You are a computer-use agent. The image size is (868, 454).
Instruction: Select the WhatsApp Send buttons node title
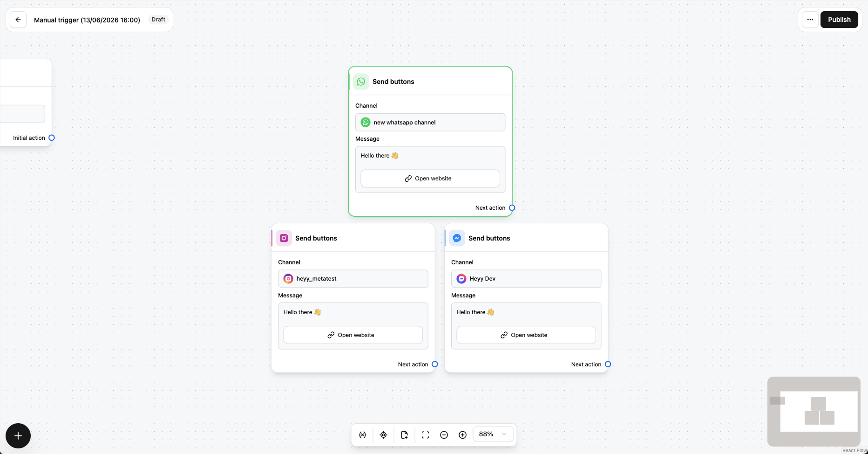[x=393, y=82]
